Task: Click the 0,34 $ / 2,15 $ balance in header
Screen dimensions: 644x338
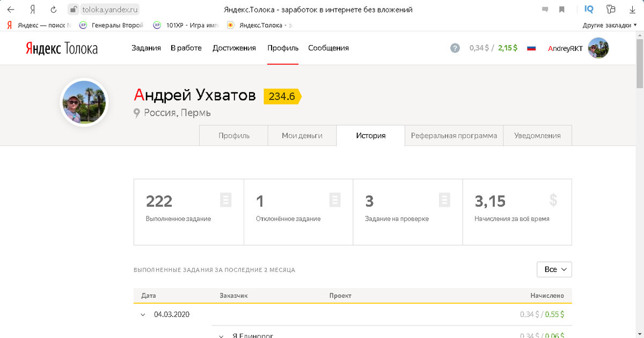Action: tap(493, 48)
